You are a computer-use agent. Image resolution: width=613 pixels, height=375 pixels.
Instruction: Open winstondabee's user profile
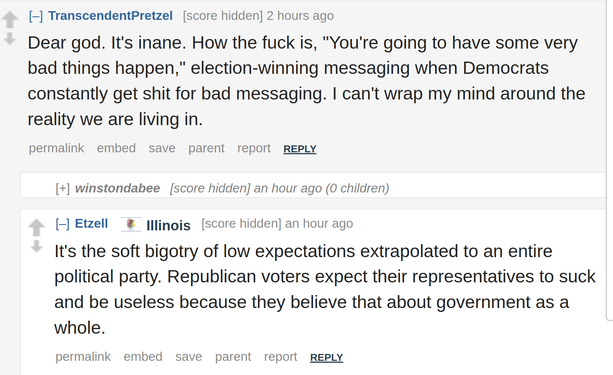117,188
